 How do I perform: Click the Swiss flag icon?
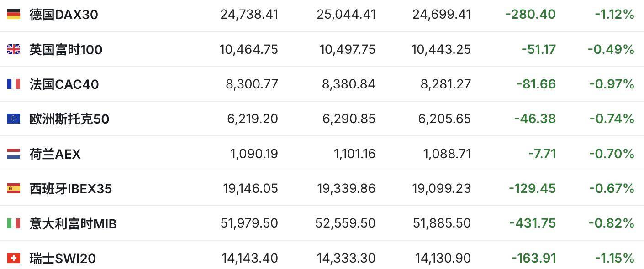coord(14,258)
